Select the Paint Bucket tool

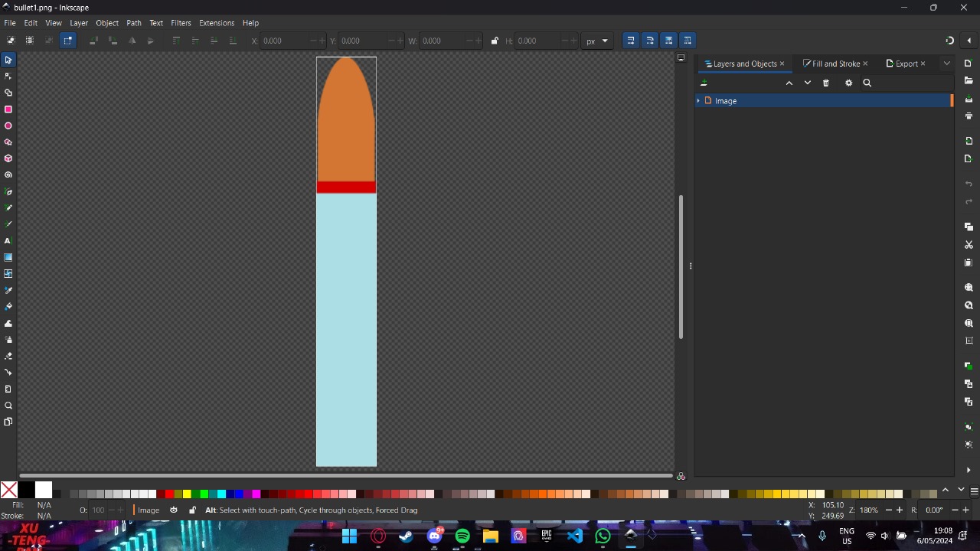tap(8, 307)
